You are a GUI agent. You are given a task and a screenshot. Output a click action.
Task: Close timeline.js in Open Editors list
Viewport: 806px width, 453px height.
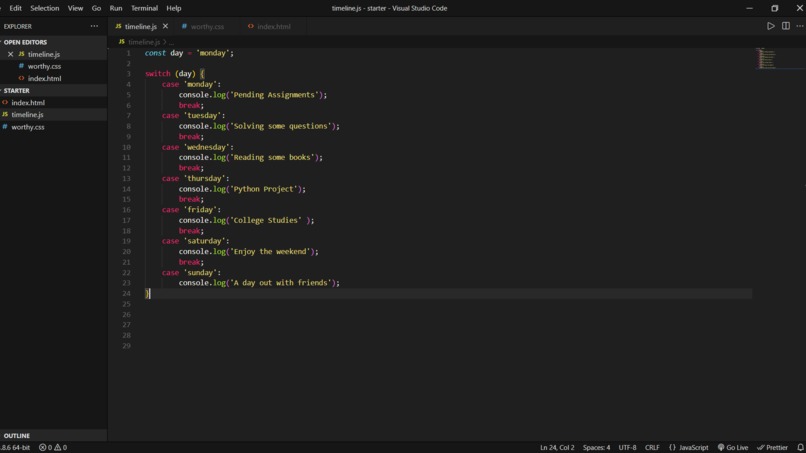10,54
